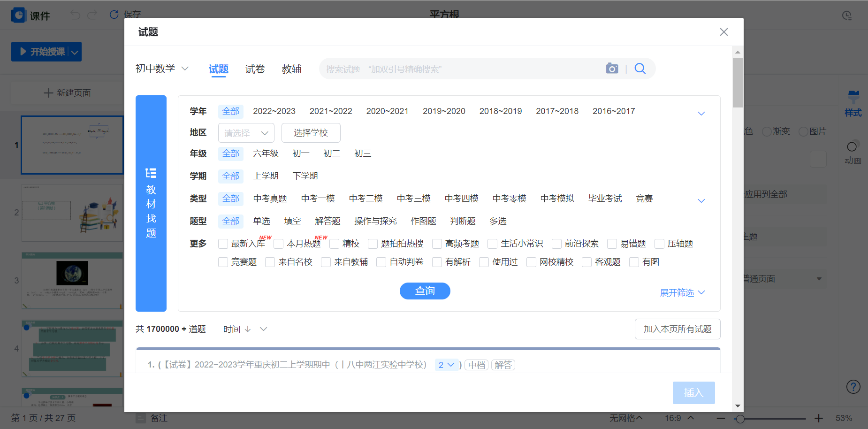Click the dialog vertical scrollbar thumb
This screenshot has height=429, width=868.
coord(738,83)
